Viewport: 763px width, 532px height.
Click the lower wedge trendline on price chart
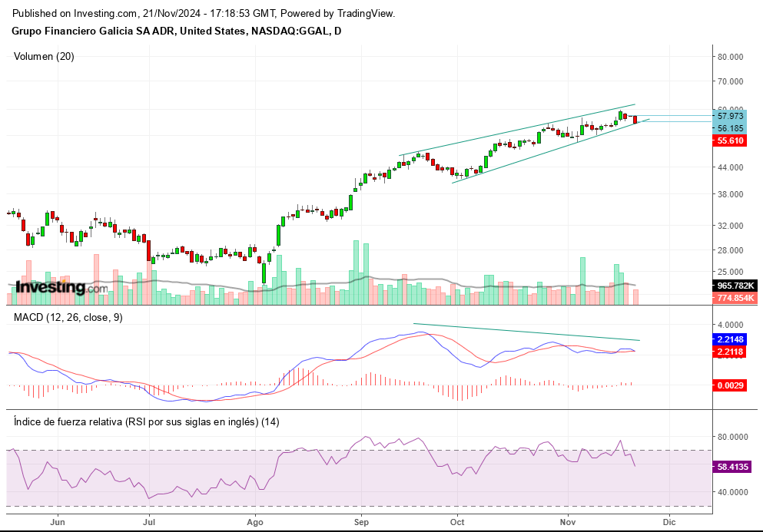coord(551,151)
